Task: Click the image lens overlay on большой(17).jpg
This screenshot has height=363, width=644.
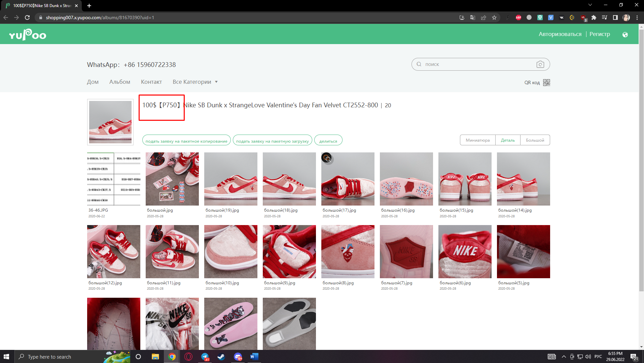Action: (327, 158)
